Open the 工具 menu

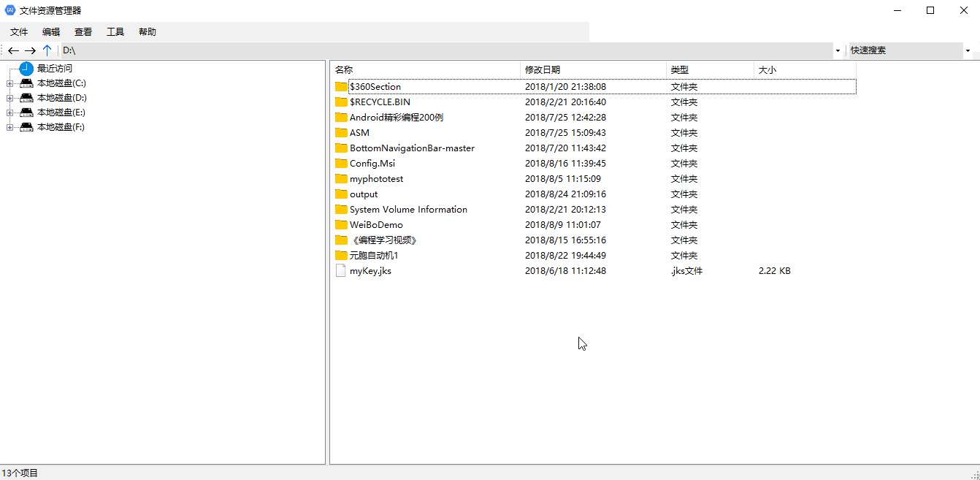(115, 32)
